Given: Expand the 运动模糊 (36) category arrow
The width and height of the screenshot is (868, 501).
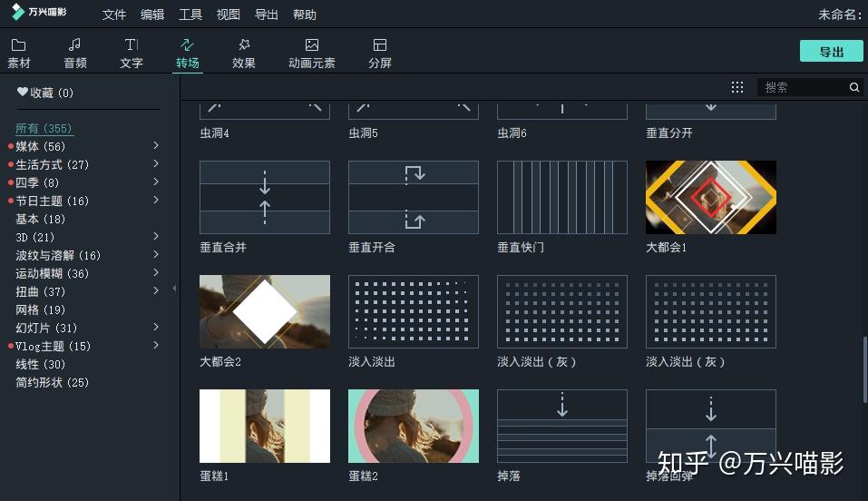Looking at the screenshot, I should click(x=156, y=272).
